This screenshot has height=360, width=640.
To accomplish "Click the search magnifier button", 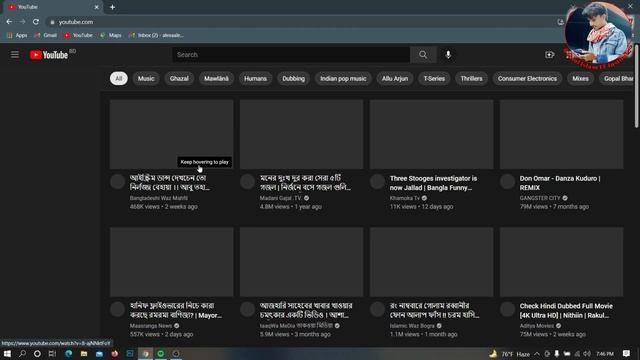I will pos(423,55).
